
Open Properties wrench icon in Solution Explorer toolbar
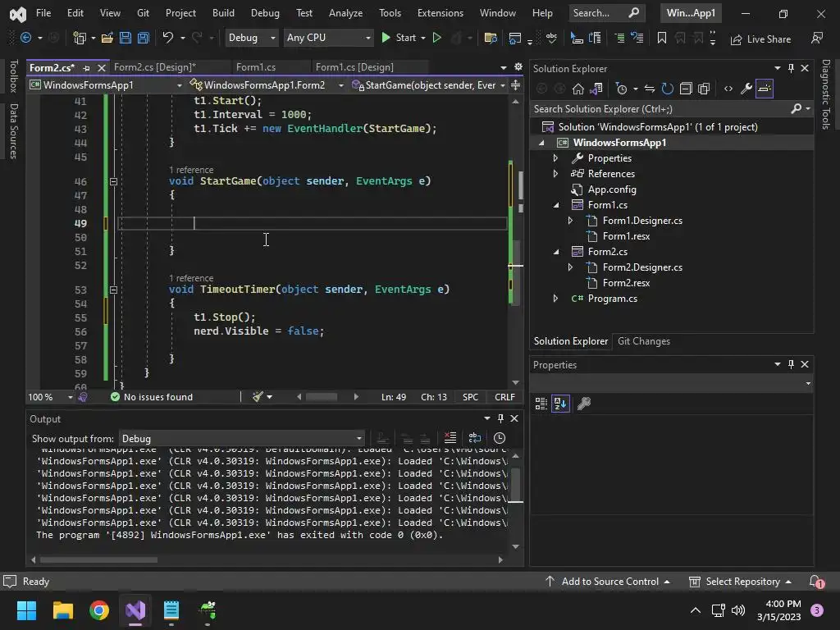click(746, 89)
